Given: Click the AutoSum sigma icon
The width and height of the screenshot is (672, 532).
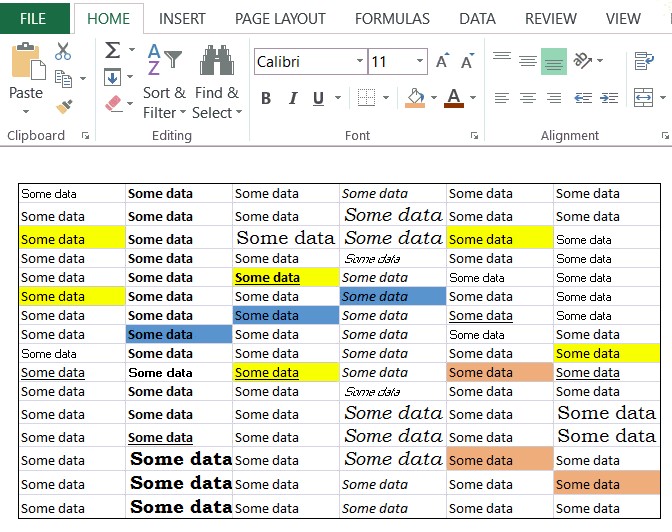Looking at the screenshot, I should [x=112, y=51].
